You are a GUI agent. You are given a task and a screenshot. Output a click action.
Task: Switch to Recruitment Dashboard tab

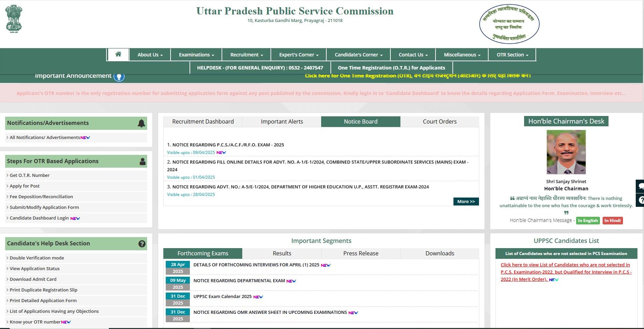click(x=203, y=121)
